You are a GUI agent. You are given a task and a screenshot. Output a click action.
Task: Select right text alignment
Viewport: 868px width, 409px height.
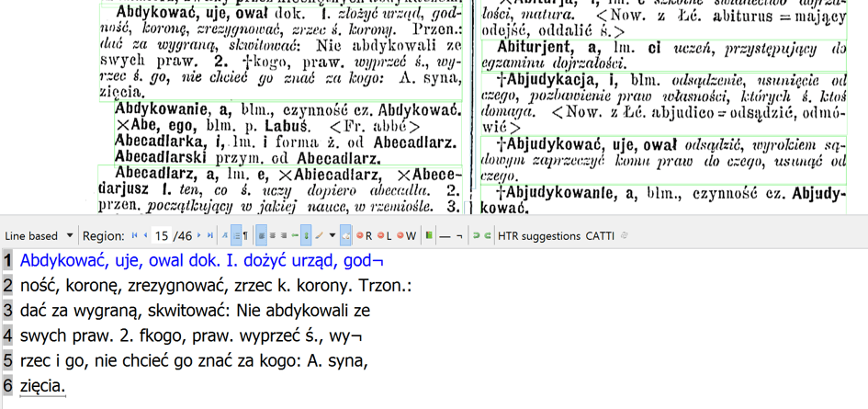[284, 236]
